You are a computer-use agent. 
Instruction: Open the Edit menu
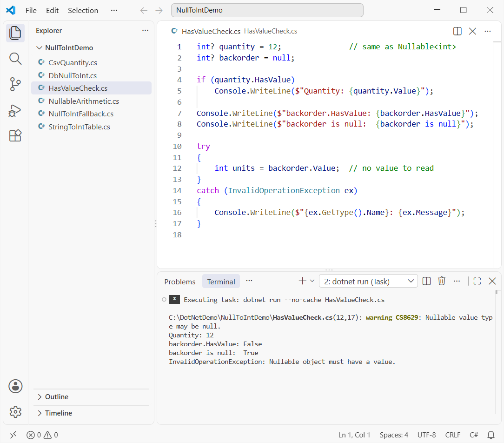(x=52, y=10)
